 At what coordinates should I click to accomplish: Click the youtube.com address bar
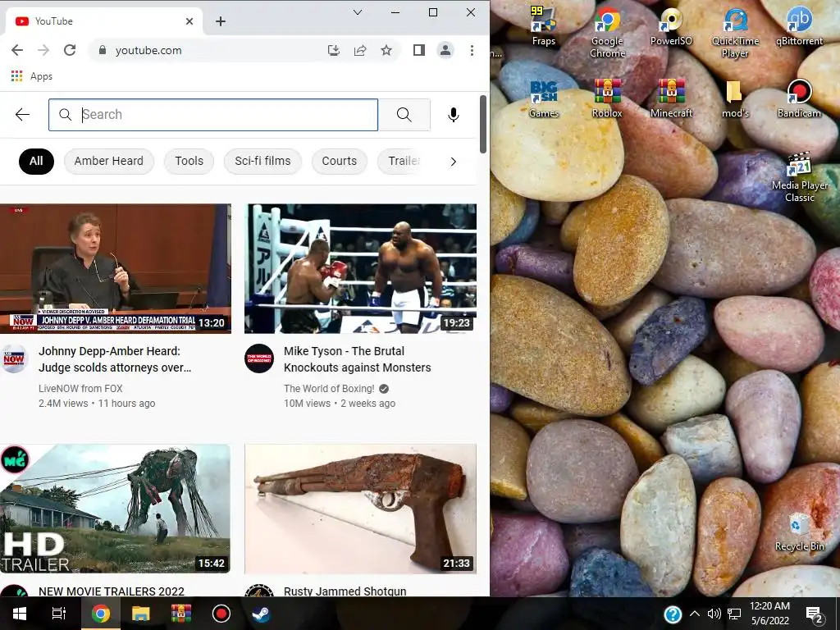click(x=214, y=50)
